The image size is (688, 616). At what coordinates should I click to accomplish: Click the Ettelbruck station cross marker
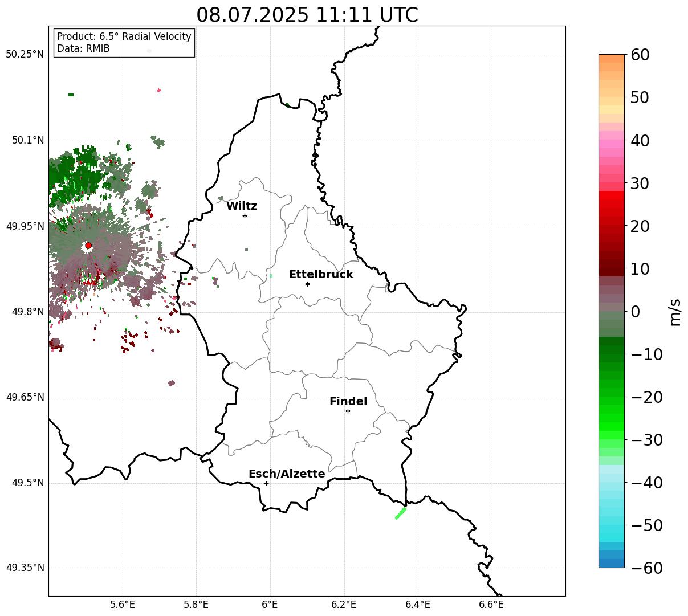[307, 284]
